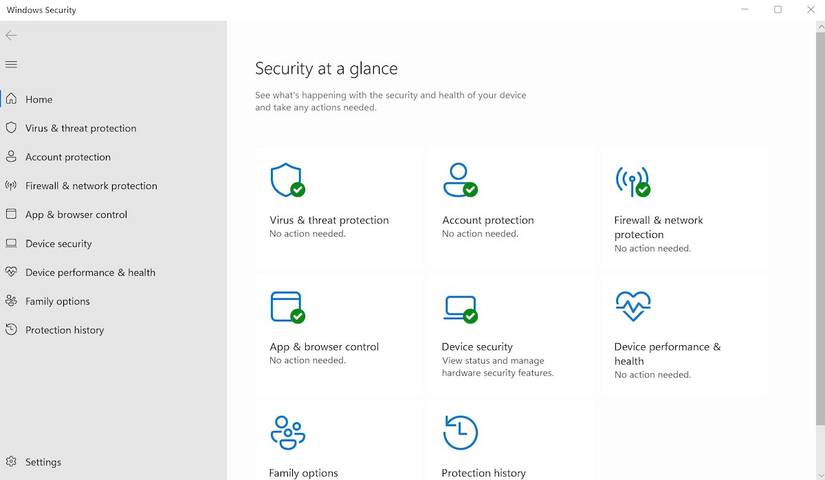Screen dimensions: 825x480
Task: Click the App & browser control window tile icon
Action: pos(287,306)
